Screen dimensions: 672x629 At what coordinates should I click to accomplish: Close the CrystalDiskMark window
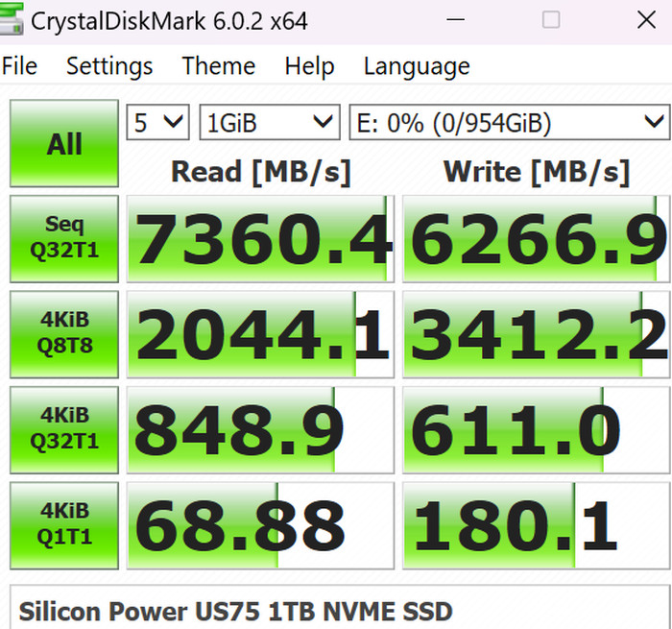(x=646, y=20)
